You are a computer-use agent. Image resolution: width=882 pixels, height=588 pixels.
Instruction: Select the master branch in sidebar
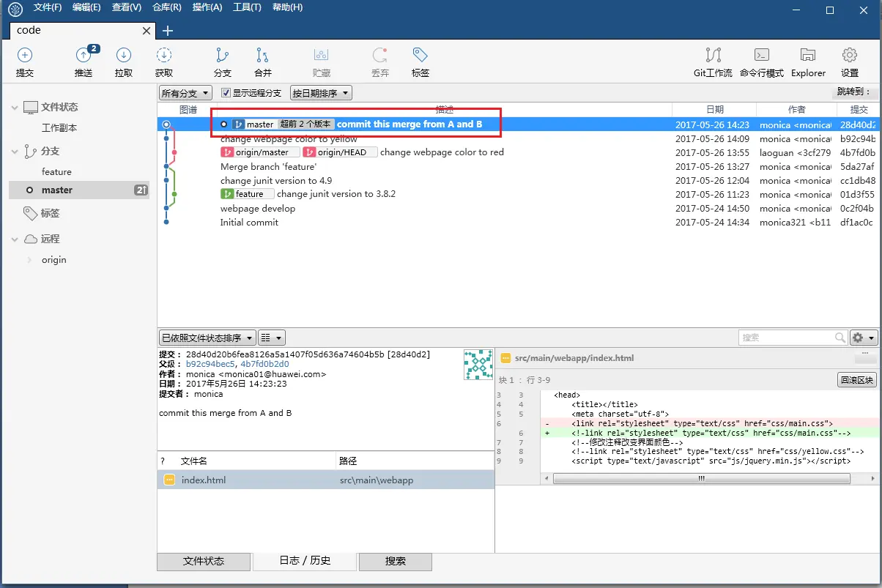(79, 190)
